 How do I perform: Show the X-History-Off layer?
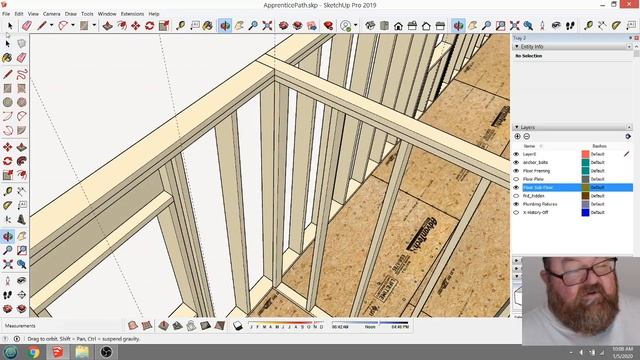pyautogui.click(x=516, y=213)
